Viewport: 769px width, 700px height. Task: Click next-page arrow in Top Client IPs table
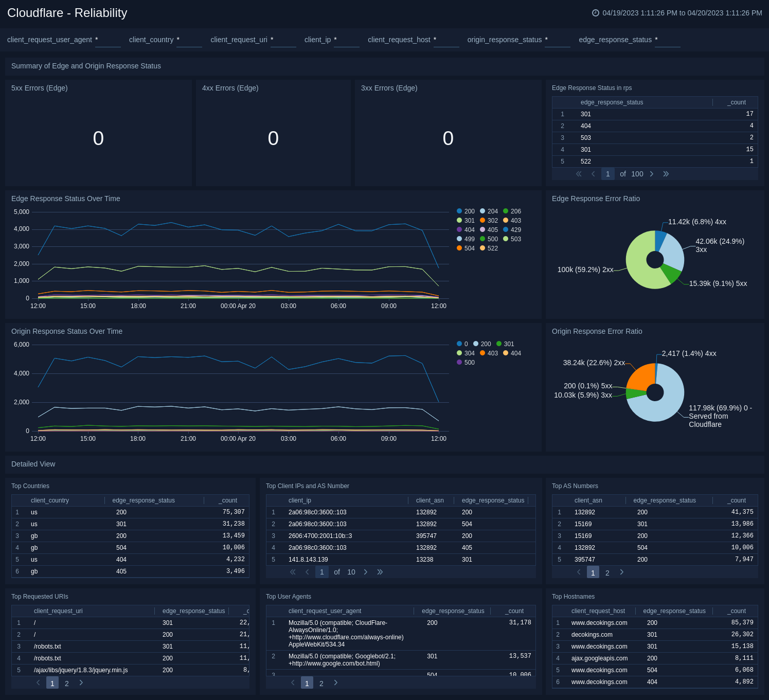click(366, 572)
